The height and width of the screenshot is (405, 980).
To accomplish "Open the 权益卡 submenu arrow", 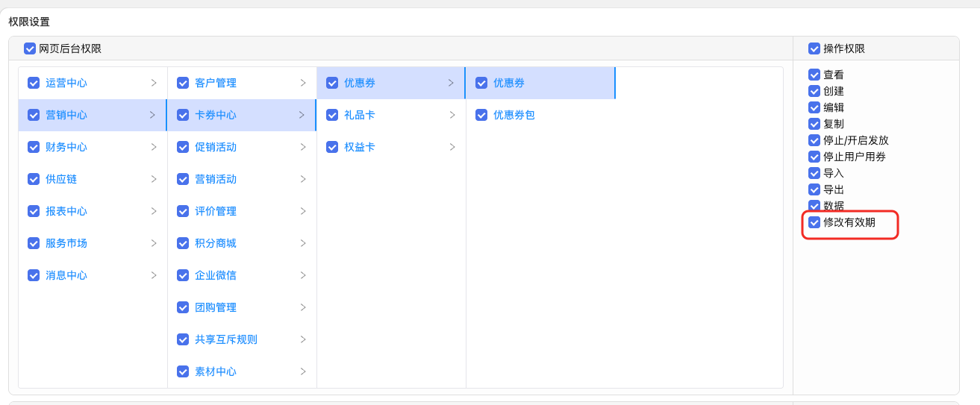I will coord(452,147).
